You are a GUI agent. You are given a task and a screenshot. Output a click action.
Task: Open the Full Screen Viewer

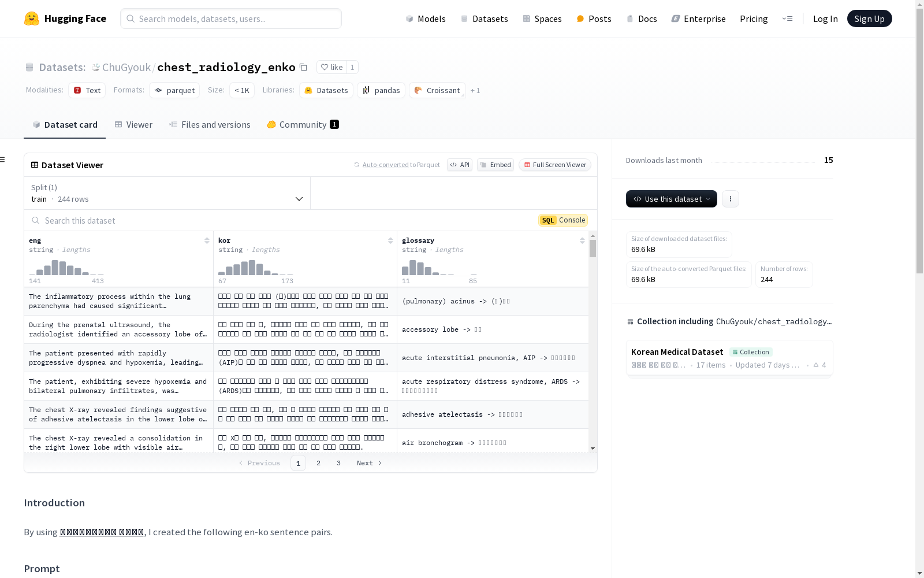point(555,165)
